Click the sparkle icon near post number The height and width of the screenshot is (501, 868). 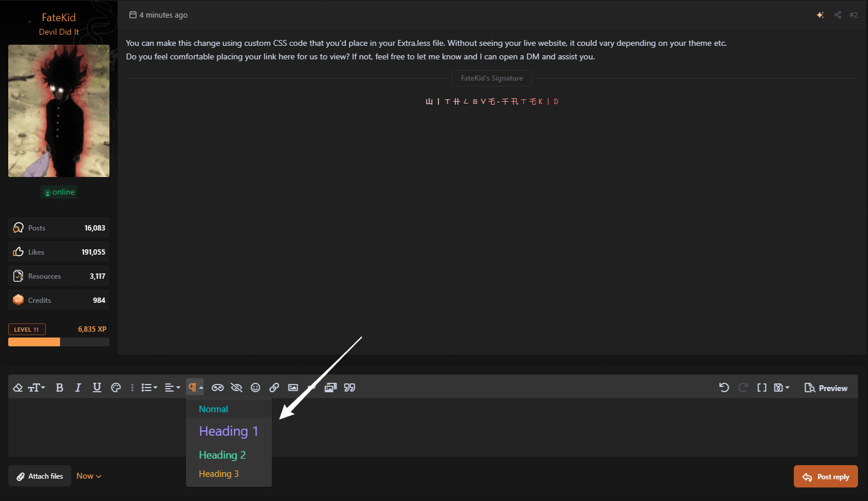point(820,15)
